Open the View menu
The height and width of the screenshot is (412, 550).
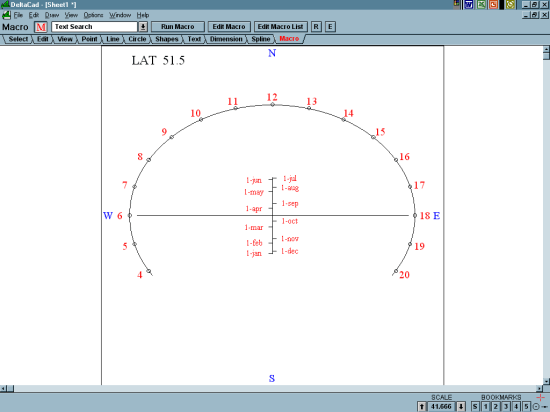coord(71,15)
